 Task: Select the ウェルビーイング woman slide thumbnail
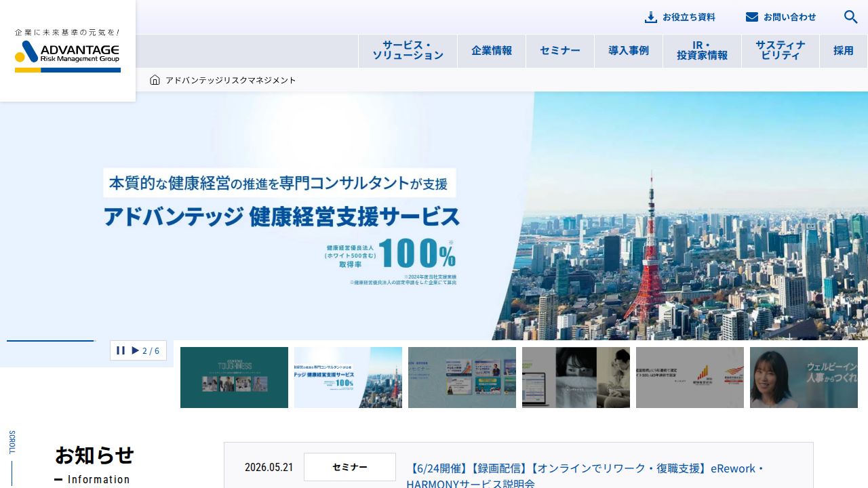click(x=804, y=378)
